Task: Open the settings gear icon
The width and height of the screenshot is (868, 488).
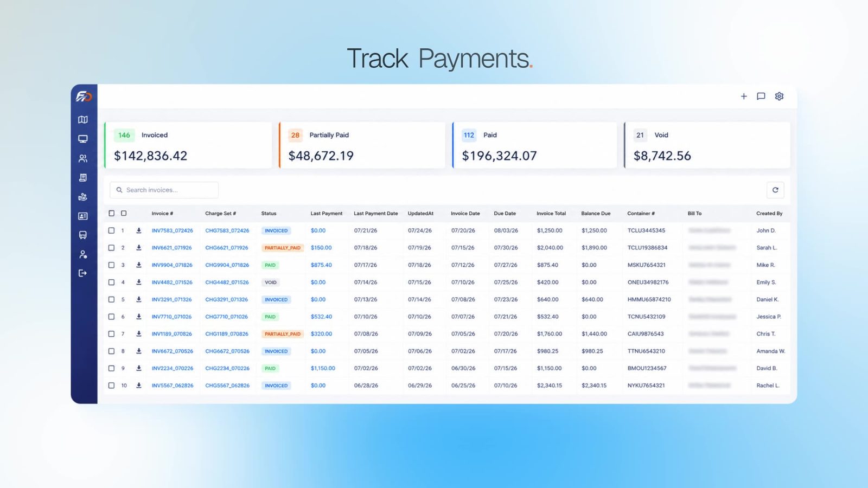Action: tap(779, 96)
